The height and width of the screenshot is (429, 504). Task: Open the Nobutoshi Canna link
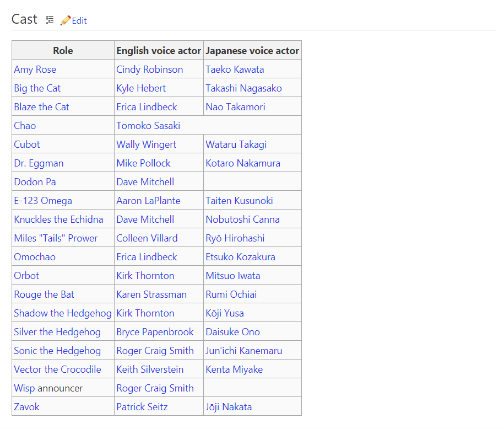click(243, 219)
